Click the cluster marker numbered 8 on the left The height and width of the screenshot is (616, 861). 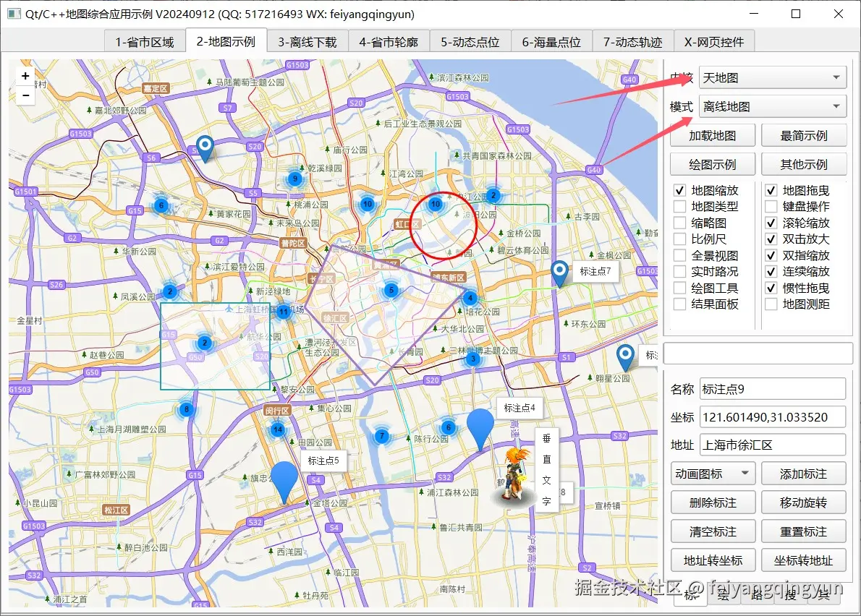(x=186, y=409)
